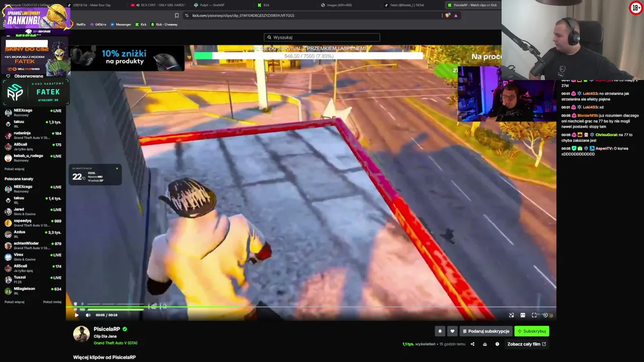The image size is (644, 362).
Task: Click the kick.com address bar URL
Action: [244, 16]
